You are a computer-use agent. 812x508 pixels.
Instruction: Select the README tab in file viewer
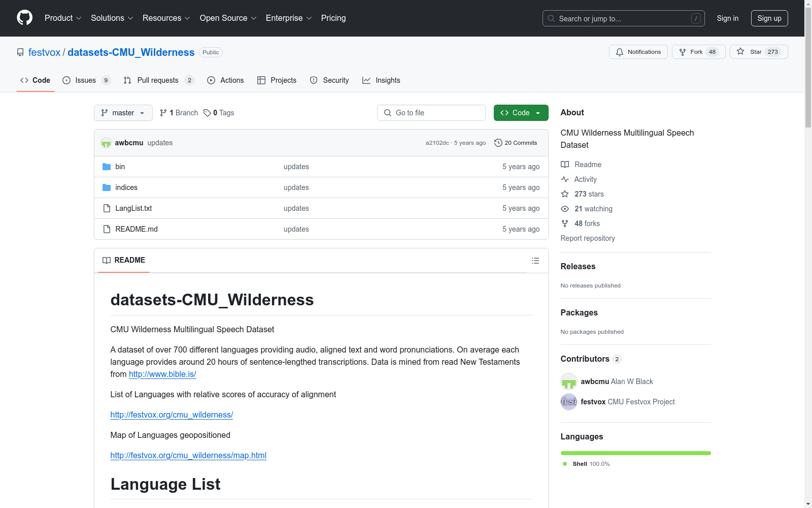[x=124, y=260]
